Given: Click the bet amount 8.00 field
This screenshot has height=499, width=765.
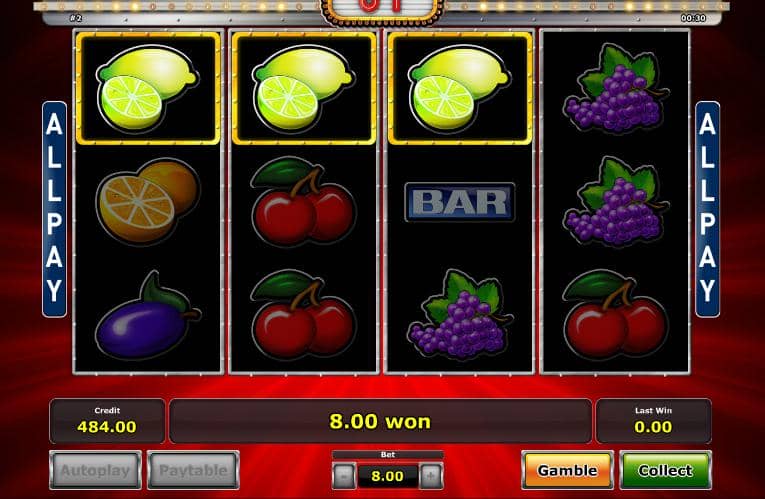Looking at the screenshot, I should click(x=387, y=476).
